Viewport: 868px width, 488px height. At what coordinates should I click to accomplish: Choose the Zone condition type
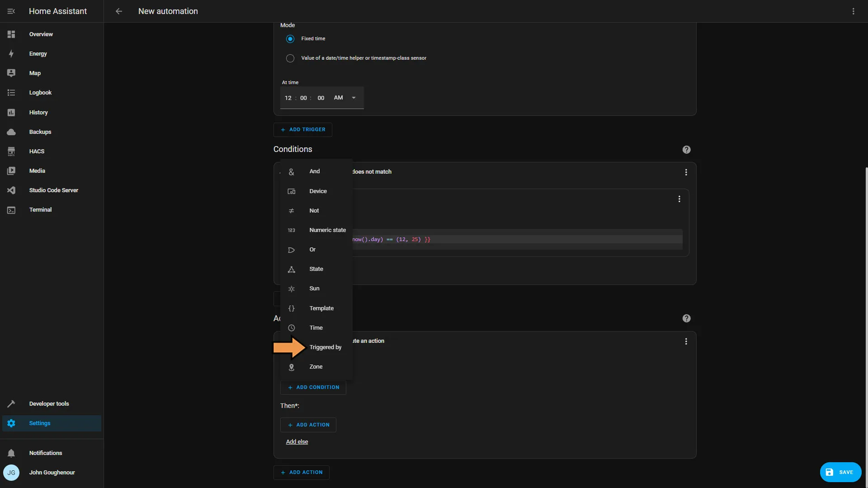tap(316, 367)
